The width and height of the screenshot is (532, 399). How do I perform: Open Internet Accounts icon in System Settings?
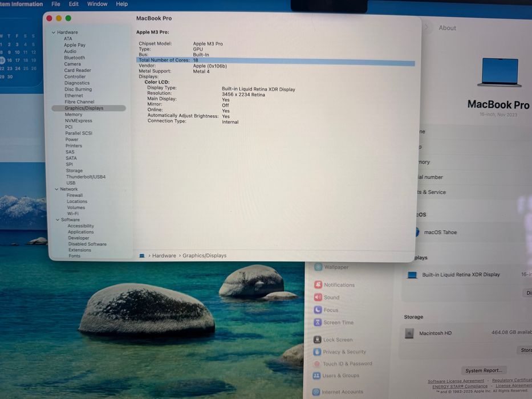click(316, 392)
